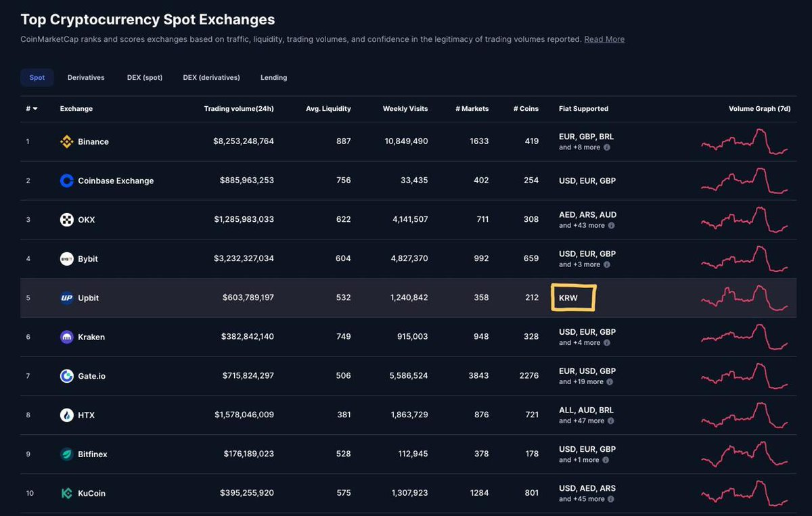
Task: Click the Coinbase Exchange logo icon
Action: (x=66, y=181)
